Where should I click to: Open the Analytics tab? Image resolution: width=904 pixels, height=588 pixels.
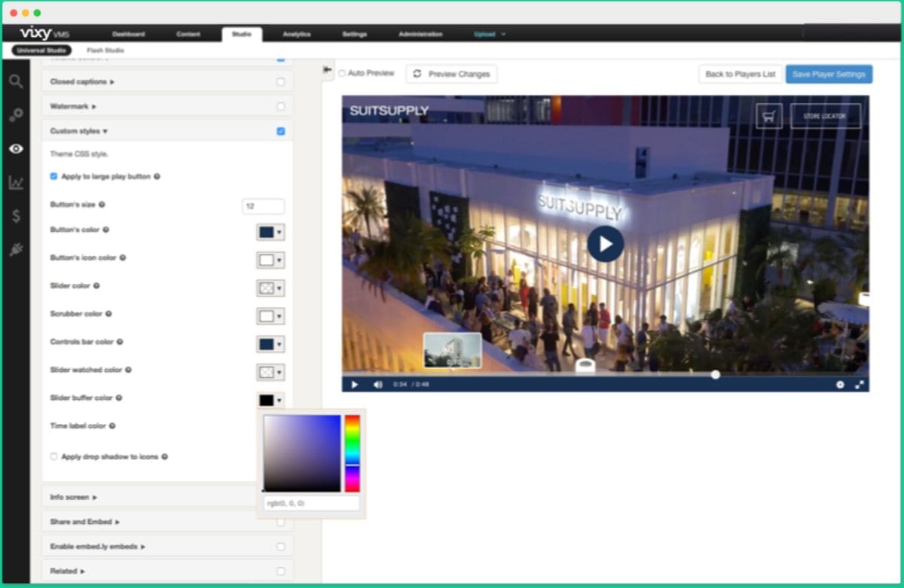(297, 34)
